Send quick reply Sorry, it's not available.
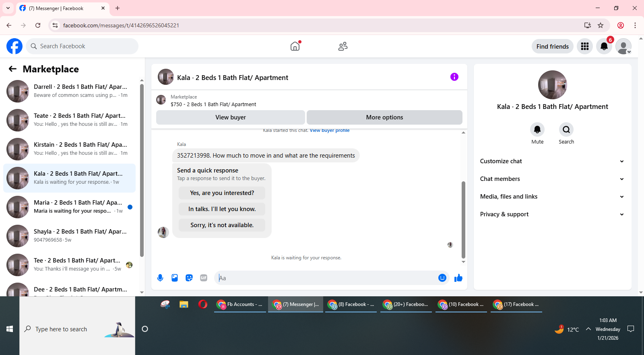This screenshot has width=644, height=355. click(222, 225)
